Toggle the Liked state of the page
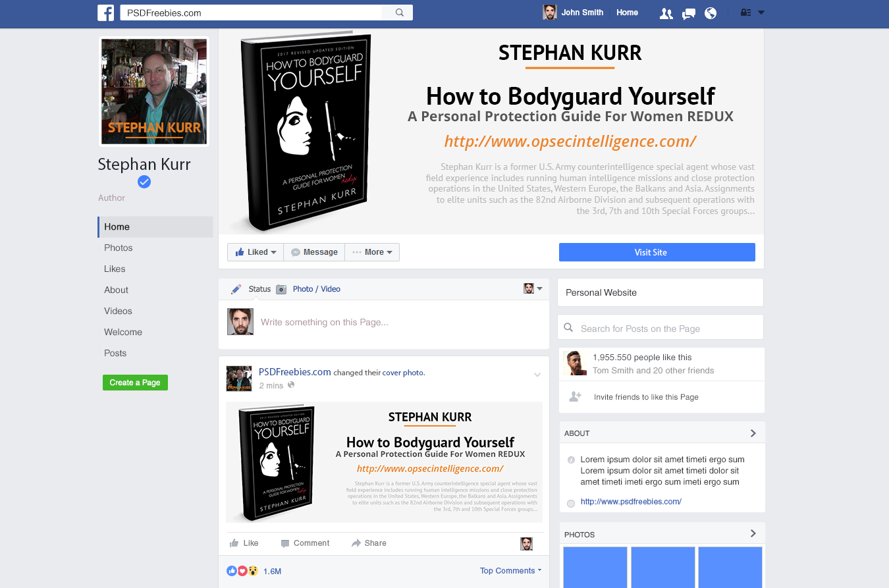This screenshot has width=889, height=588. coord(255,252)
